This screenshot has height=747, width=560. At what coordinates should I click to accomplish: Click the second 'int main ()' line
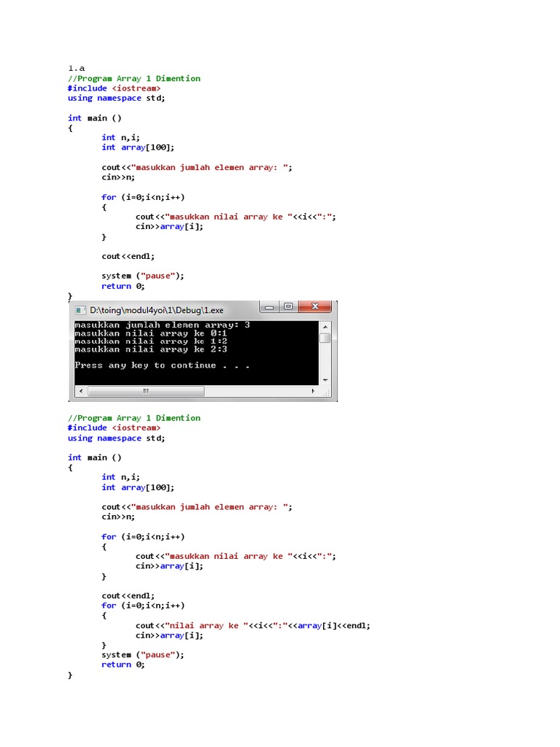pyautogui.click(x=94, y=458)
